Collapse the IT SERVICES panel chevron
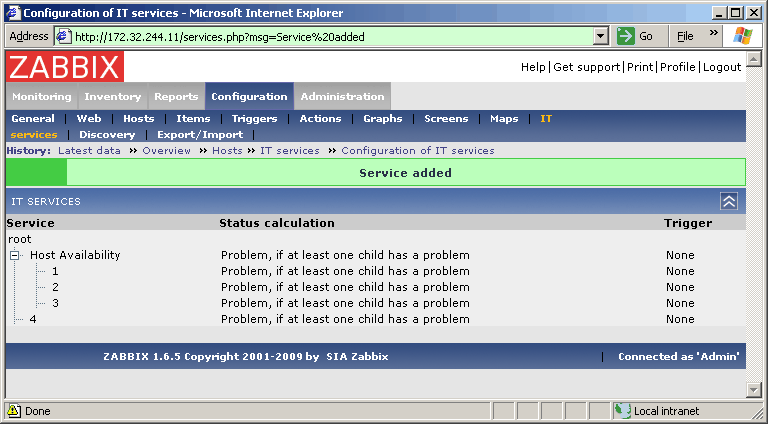The image size is (768, 424). (729, 201)
